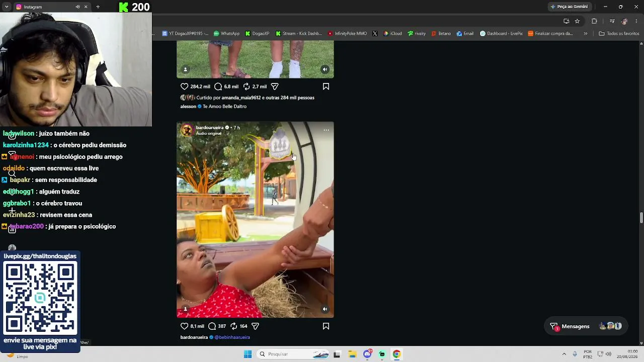Toggle sound on the bardoarueira video
This screenshot has width=644, height=362.
tap(325, 309)
